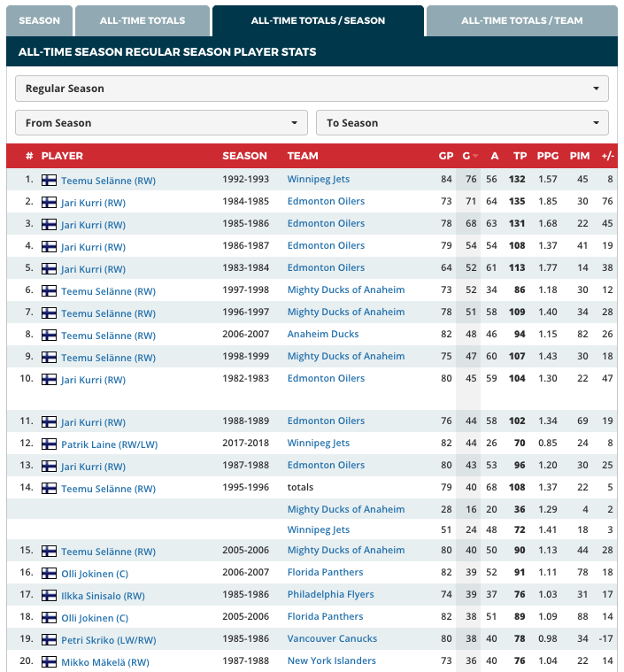Open Mighty Ducks of Anaheim link for 1997-1998
Screen dimensions: 624x672
click(346, 290)
